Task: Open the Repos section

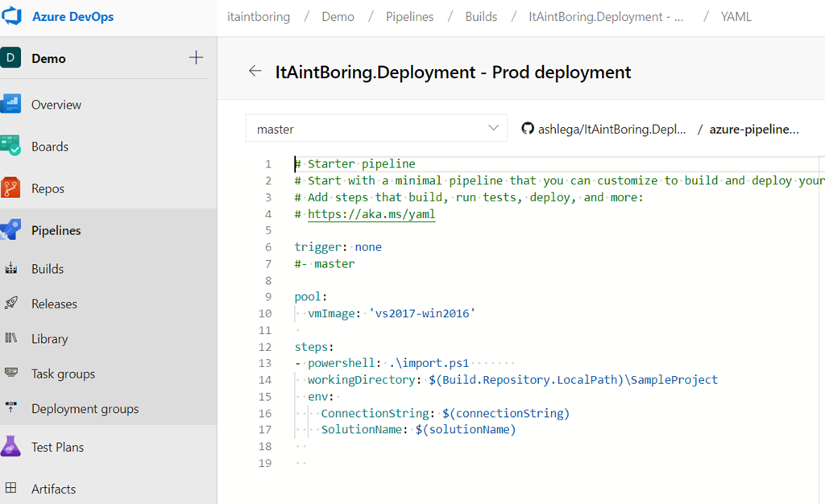Action: [48, 188]
